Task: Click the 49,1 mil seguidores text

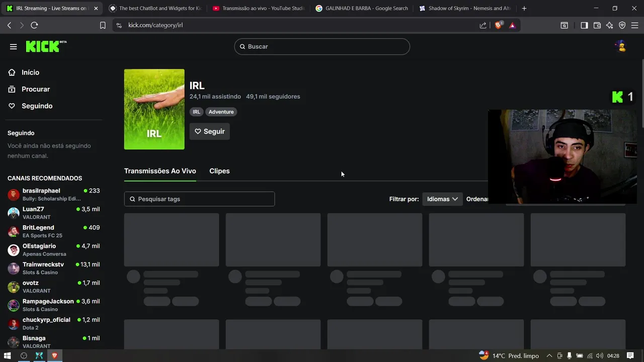Action: coord(273,97)
